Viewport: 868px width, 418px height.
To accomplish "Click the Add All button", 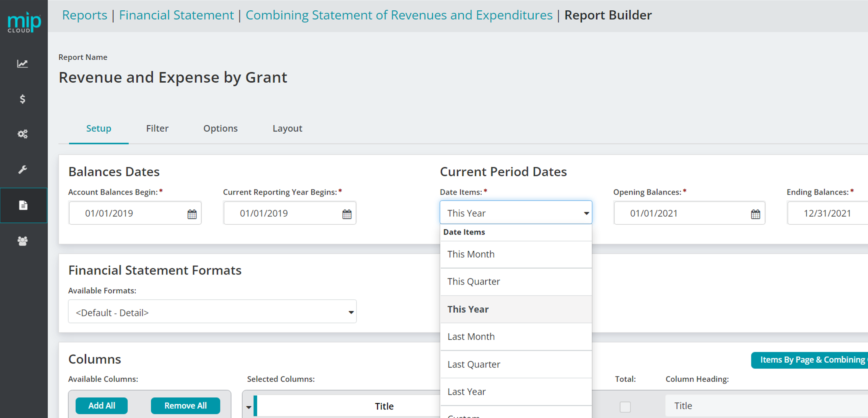I will [x=101, y=406].
